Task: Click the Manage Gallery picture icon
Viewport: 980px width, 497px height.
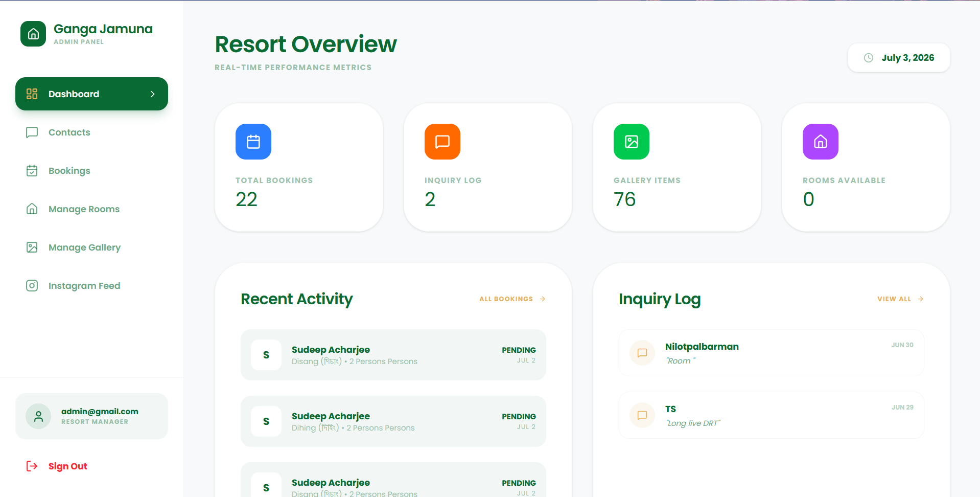Action: (32, 247)
